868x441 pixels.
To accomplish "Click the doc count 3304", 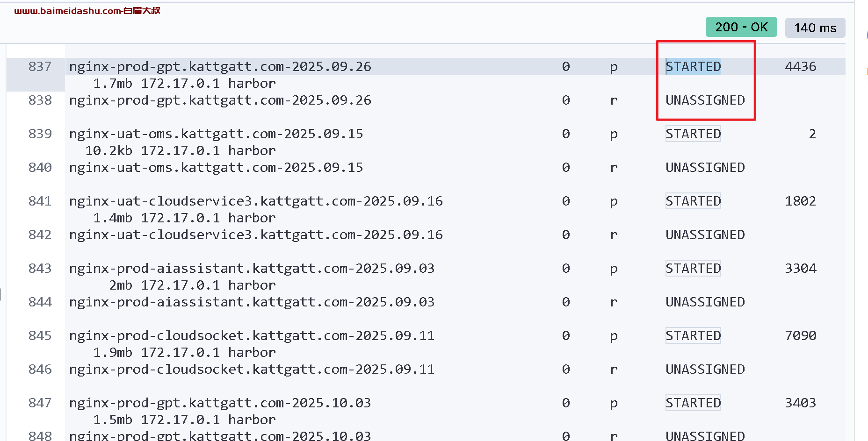I will (800, 268).
